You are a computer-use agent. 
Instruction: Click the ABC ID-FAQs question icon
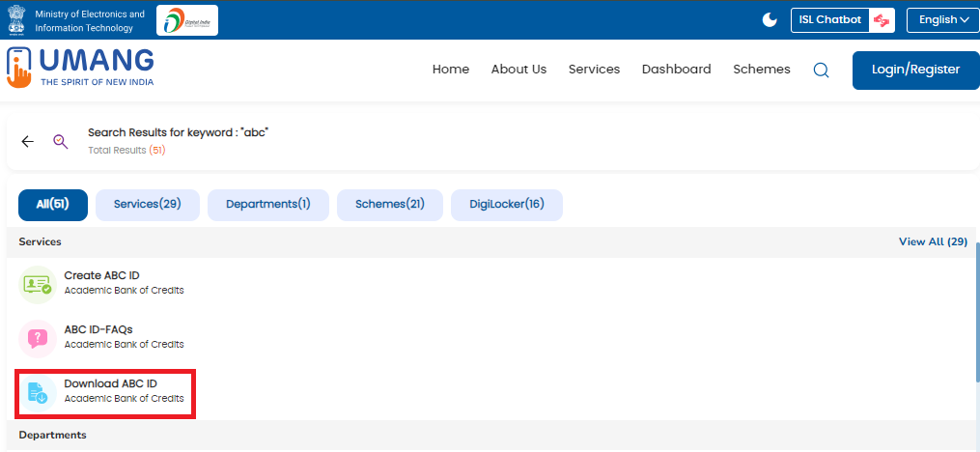coord(38,338)
